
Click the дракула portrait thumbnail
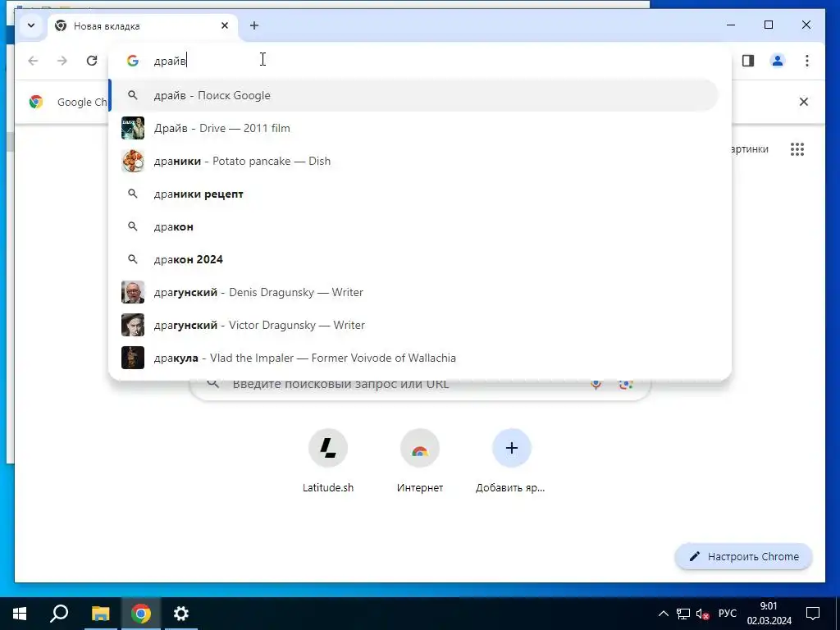132,358
